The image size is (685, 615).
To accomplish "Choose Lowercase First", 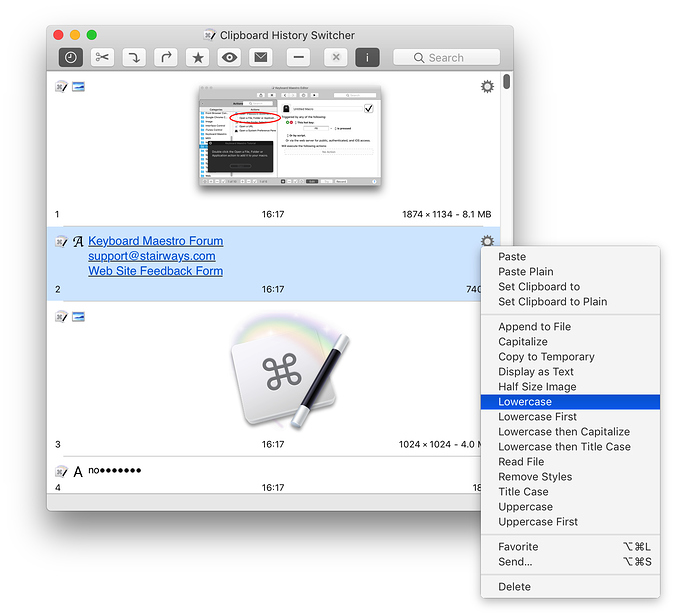I will click(x=570, y=417).
